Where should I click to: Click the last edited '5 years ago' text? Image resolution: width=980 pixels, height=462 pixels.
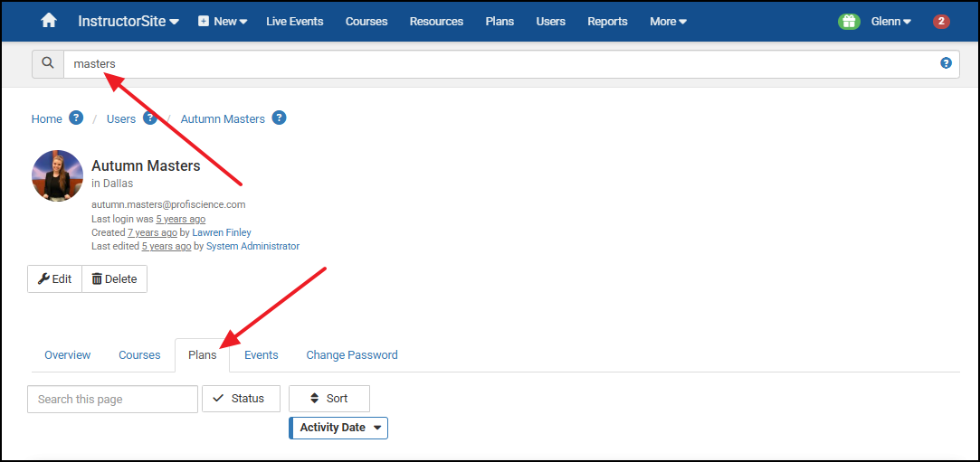(x=167, y=246)
